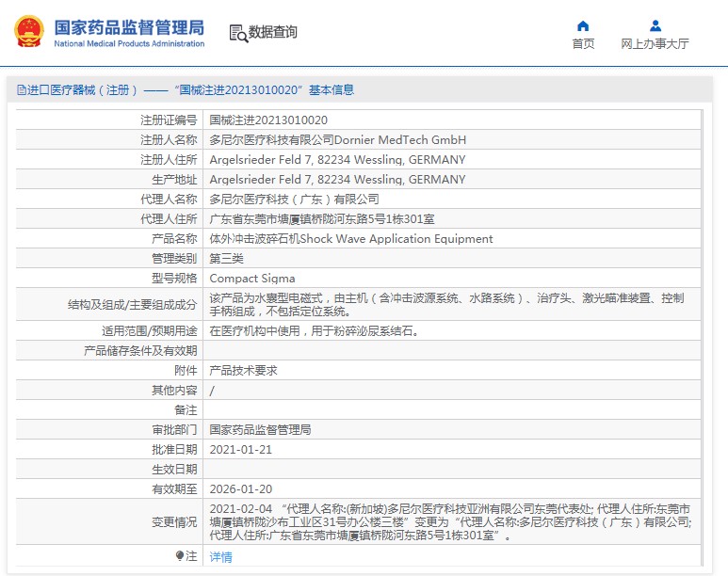
Task: Click the national emblem logo
Action: [x=28, y=32]
